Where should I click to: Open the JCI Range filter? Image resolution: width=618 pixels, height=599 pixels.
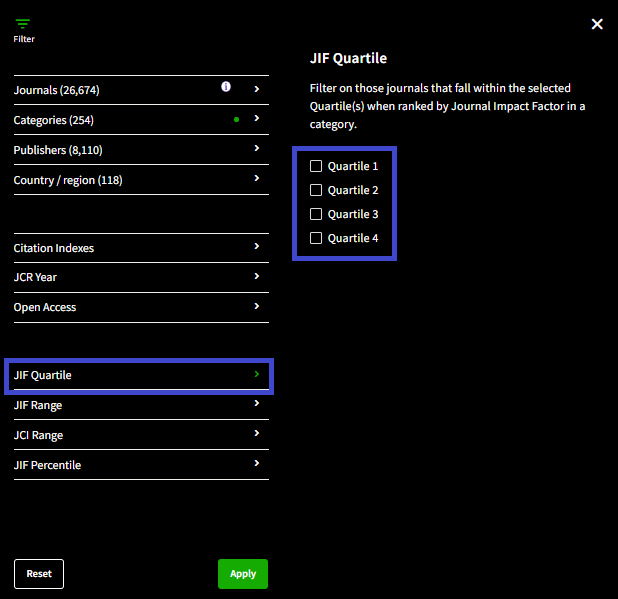(x=38, y=435)
